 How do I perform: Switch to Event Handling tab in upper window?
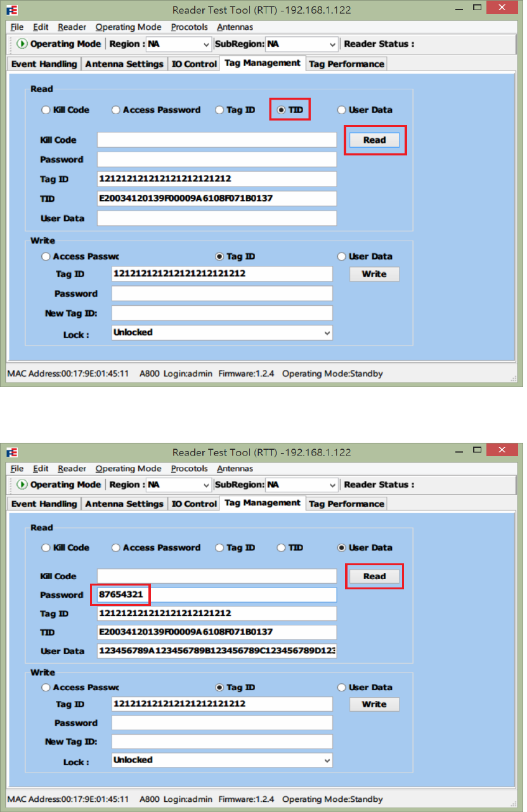tap(44, 64)
